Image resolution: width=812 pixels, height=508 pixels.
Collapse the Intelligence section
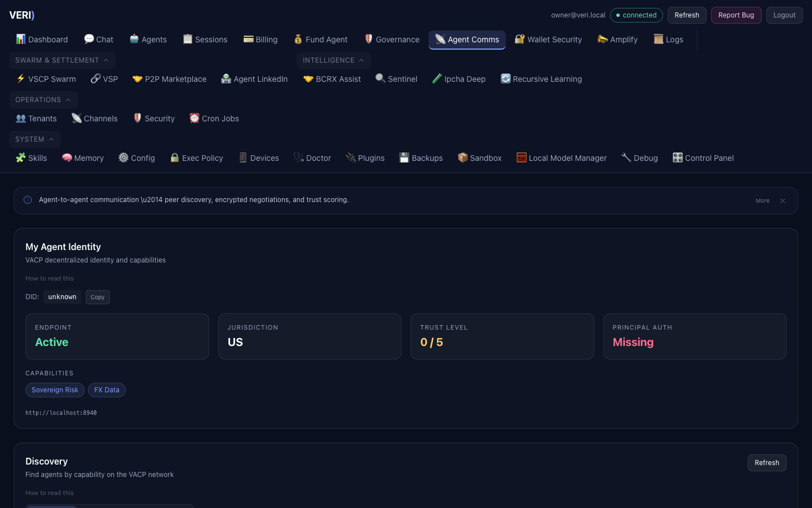point(333,60)
